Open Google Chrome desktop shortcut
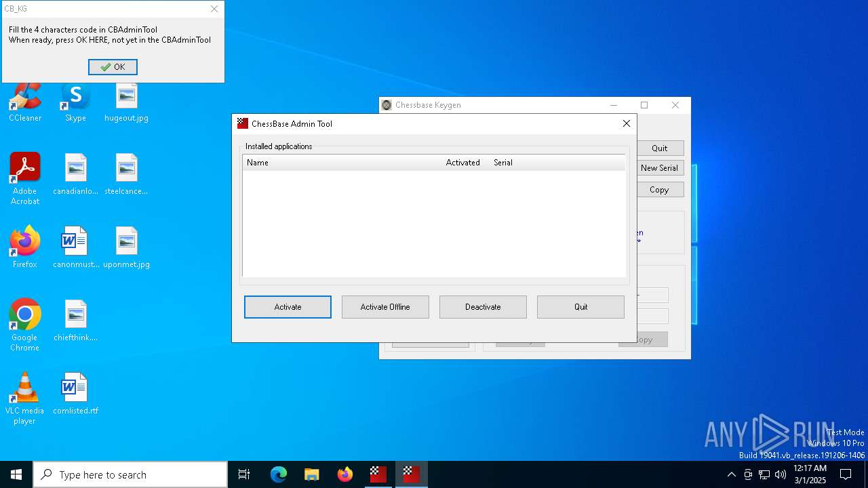 [x=25, y=325]
